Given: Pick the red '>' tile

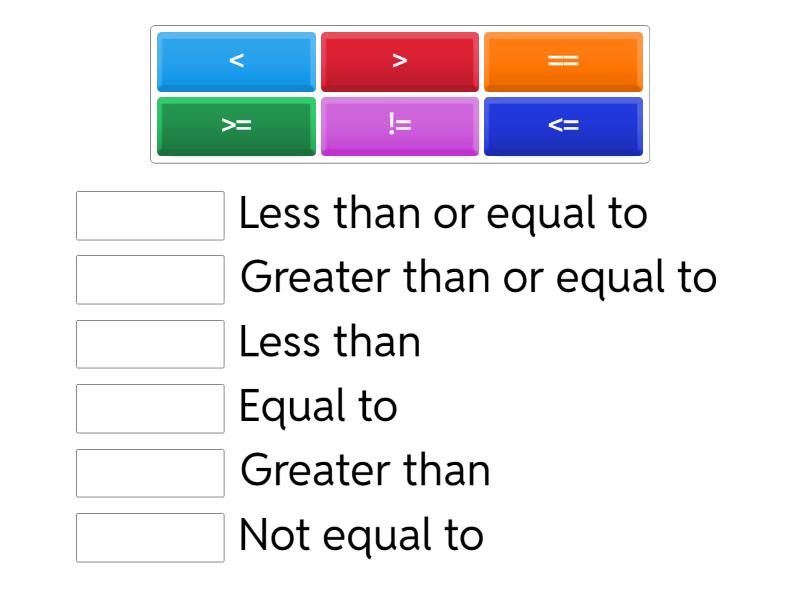Looking at the screenshot, I should pos(400,61).
